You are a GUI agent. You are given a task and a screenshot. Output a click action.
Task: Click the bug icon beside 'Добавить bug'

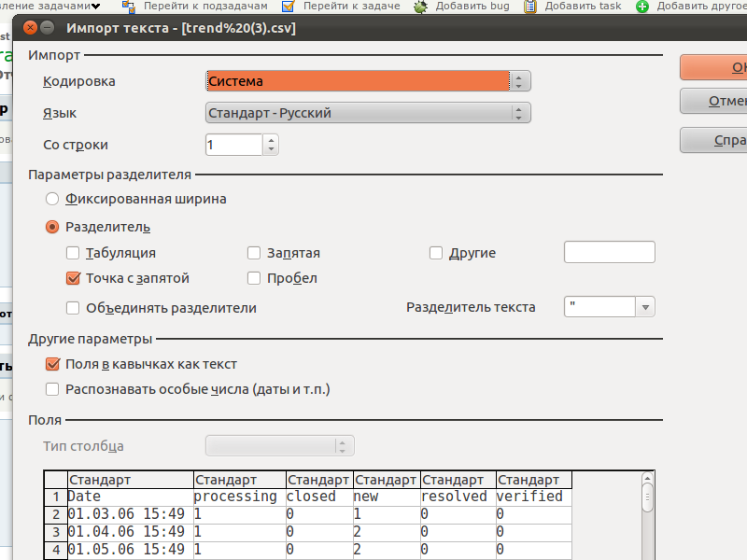tap(421, 6)
